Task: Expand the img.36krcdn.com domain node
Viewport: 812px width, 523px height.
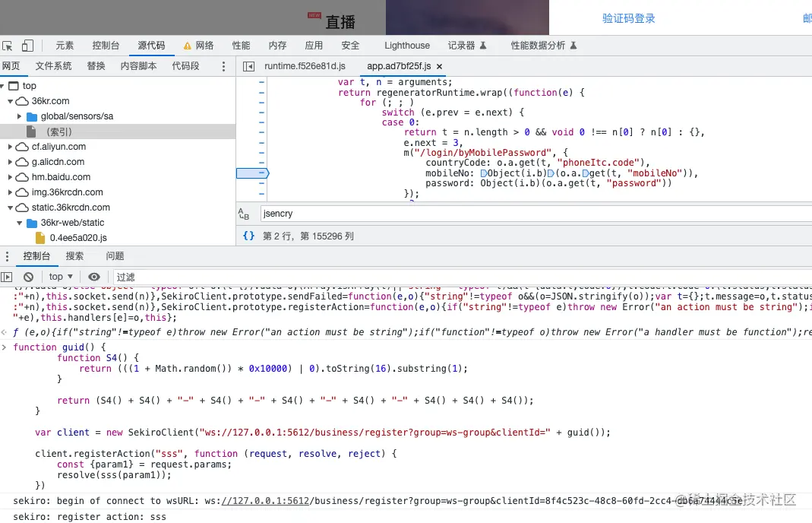Action: (10, 192)
